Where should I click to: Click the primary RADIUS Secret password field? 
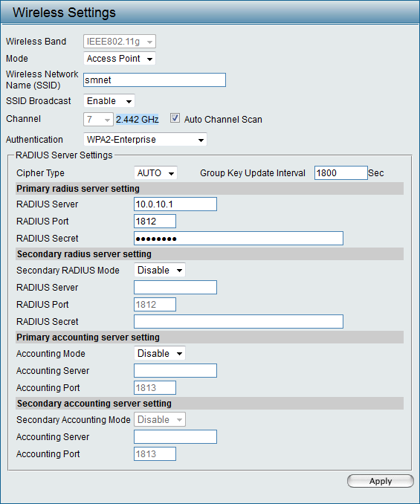(x=239, y=238)
